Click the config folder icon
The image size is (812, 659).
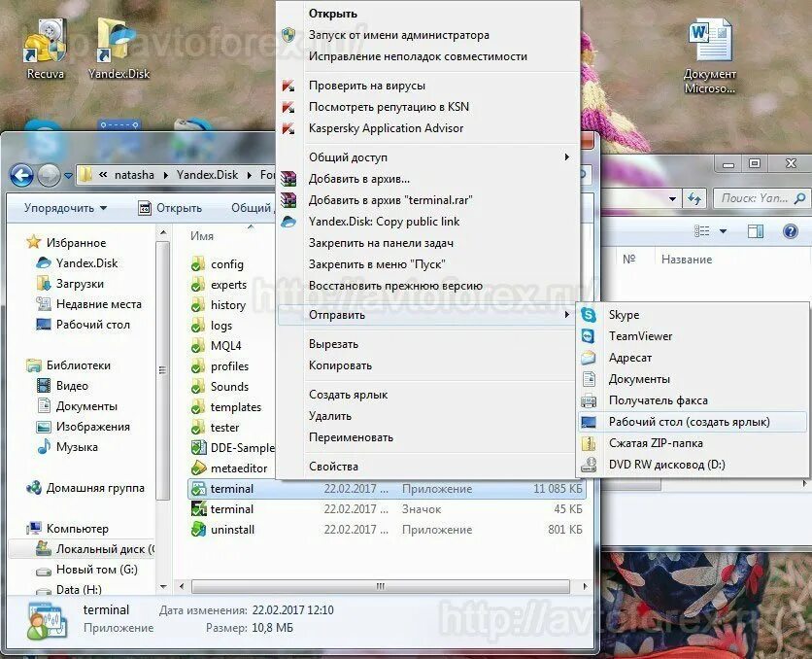(x=197, y=264)
